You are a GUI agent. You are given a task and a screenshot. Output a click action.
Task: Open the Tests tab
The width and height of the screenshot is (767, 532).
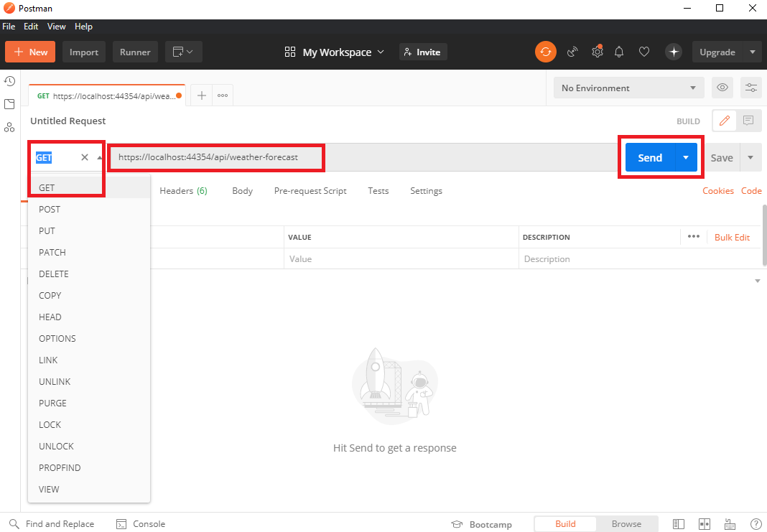[378, 191]
